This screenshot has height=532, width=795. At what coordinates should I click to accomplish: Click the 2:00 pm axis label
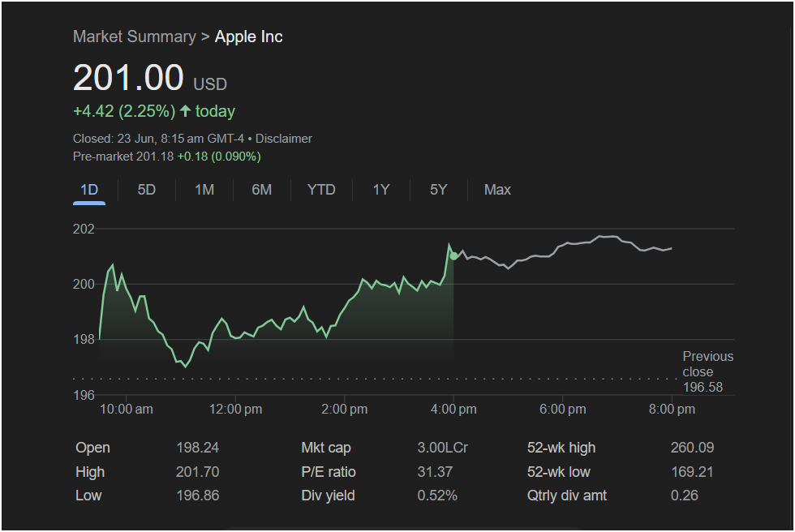click(x=344, y=410)
